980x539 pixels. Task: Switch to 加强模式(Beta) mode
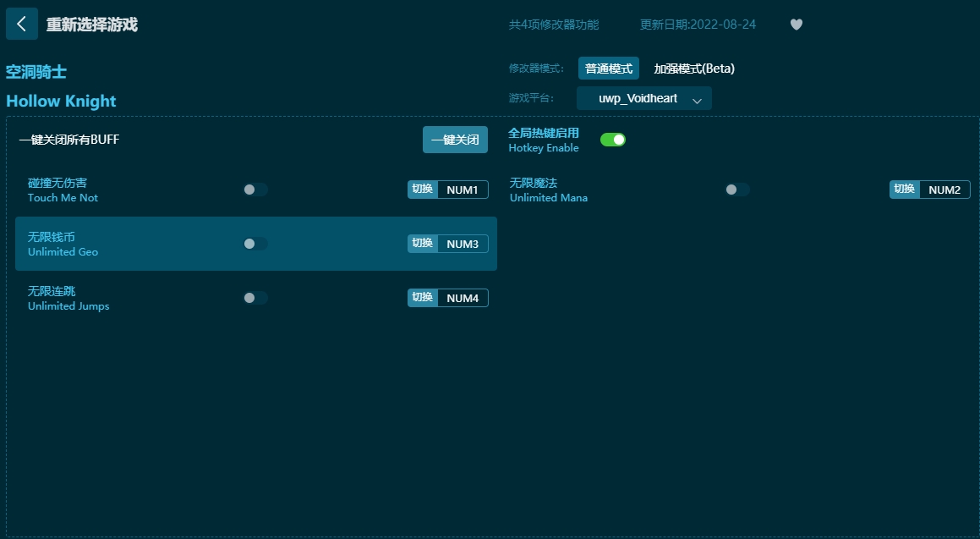click(x=693, y=69)
